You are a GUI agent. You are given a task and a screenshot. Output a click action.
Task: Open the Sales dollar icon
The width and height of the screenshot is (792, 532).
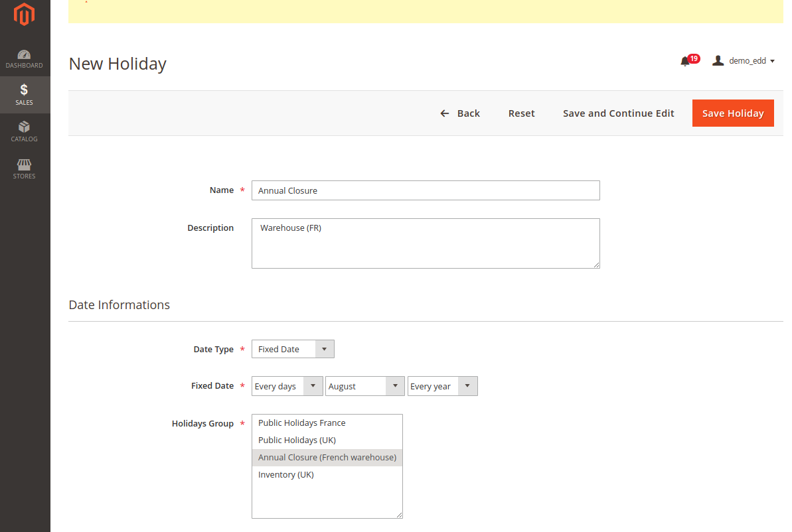pos(25,90)
